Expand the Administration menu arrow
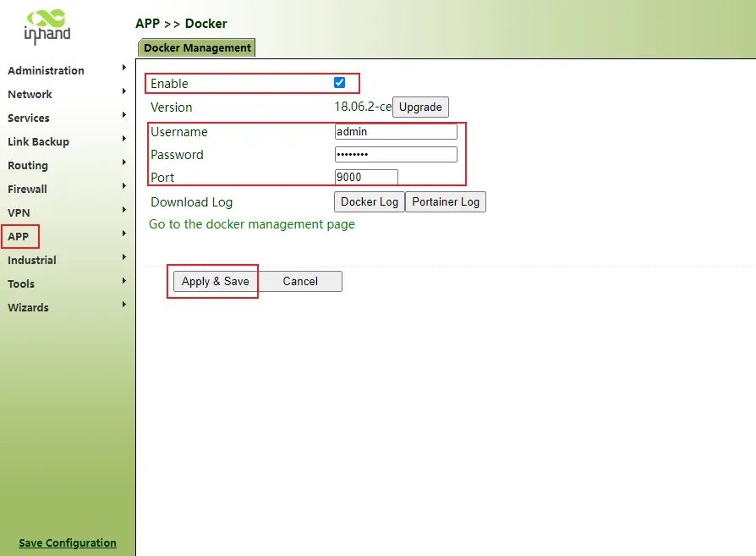Viewport: 756px width, 556px height. pyautogui.click(x=124, y=68)
